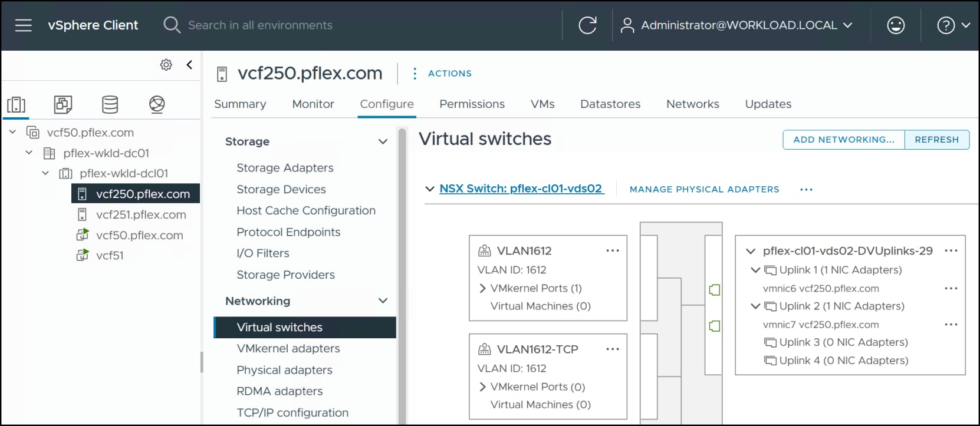Open DVUplinks-29 ellipsis menu
This screenshot has width=980, height=426.
[x=951, y=250]
